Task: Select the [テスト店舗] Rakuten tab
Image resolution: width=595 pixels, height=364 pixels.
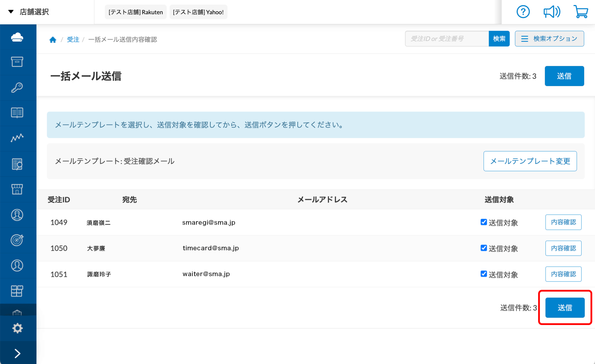Action: click(136, 12)
